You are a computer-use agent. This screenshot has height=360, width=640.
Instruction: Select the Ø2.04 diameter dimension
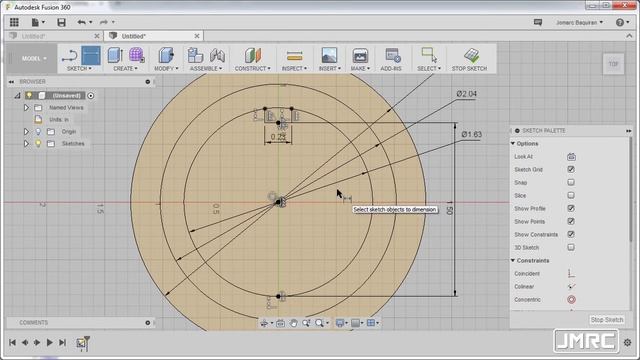click(x=467, y=94)
